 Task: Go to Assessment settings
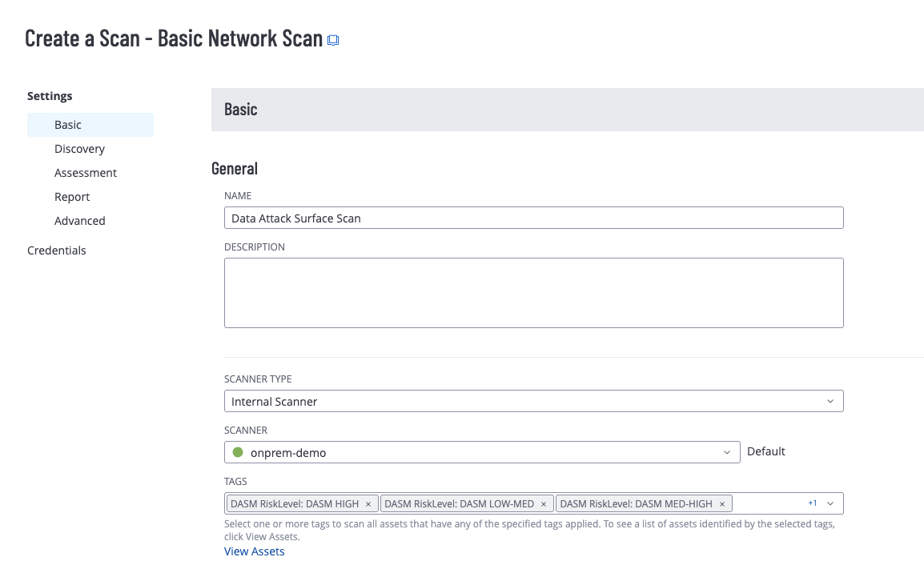point(86,173)
